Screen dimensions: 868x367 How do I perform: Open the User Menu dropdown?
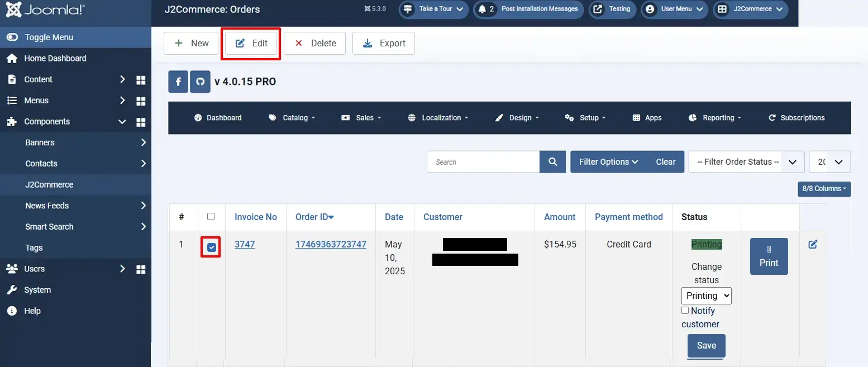point(675,9)
